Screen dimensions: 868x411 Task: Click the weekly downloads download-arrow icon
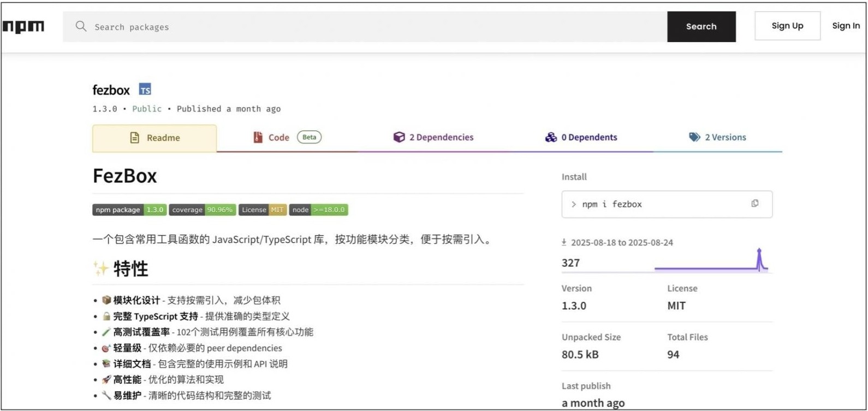(x=564, y=242)
